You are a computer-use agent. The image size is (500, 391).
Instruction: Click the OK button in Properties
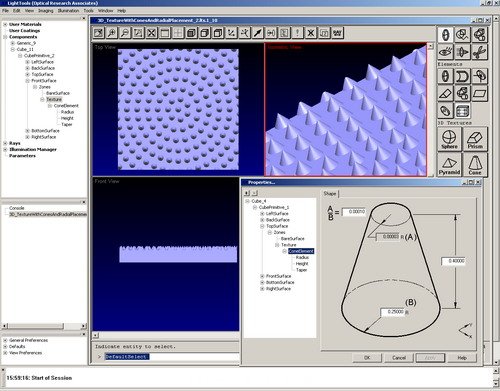coord(367,358)
